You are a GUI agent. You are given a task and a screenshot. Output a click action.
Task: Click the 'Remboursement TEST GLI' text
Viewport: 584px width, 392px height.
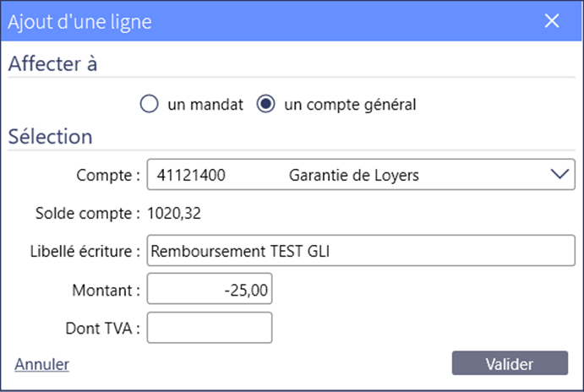[240, 251]
